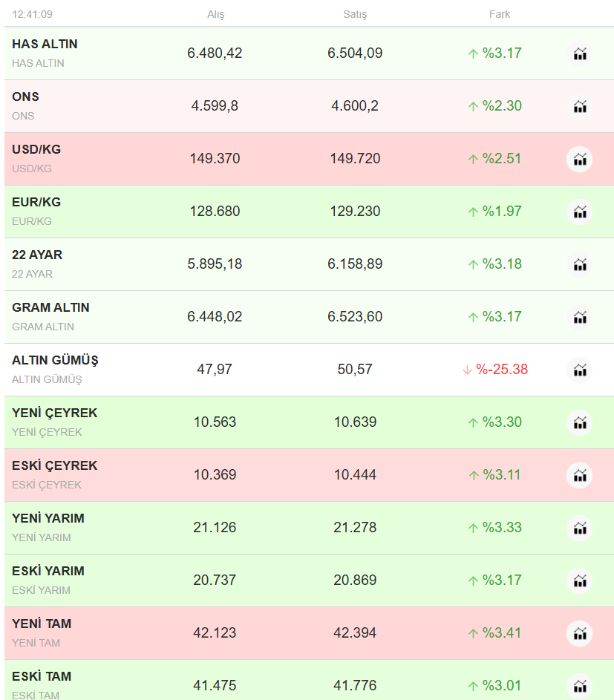The height and width of the screenshot is (700, 614).
Task: Open the ESKİ TAM chart icon
Action: click(580, 684)
